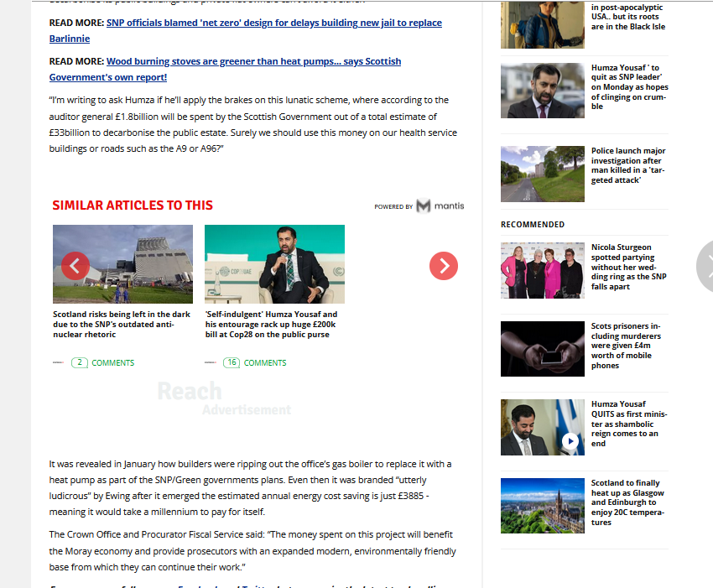
Task: Read 'Humza Yousaf QUITS as first minister' story
Action: (x=629, y=424)
